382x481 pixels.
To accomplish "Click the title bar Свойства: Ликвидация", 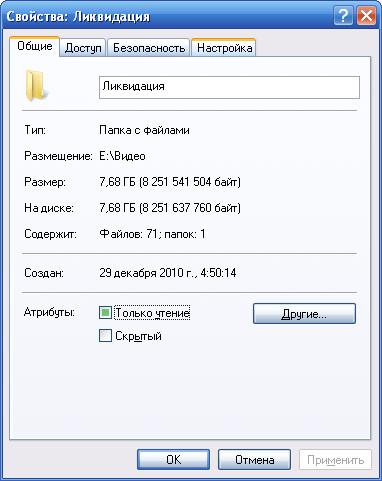I will click(78, 16).
